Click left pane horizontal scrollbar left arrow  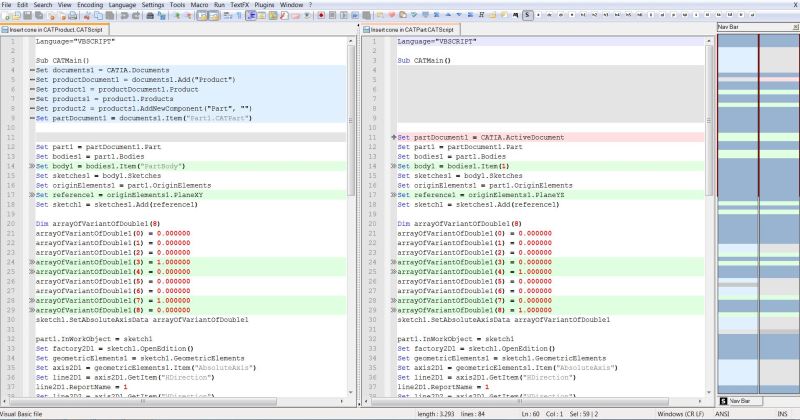[x=4, y=402]
